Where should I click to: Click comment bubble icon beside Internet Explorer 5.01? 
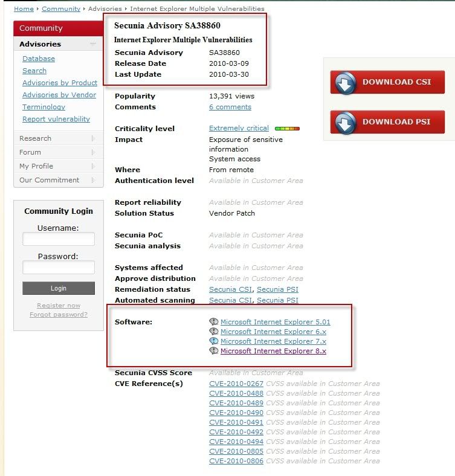click(x=214, y=321)
